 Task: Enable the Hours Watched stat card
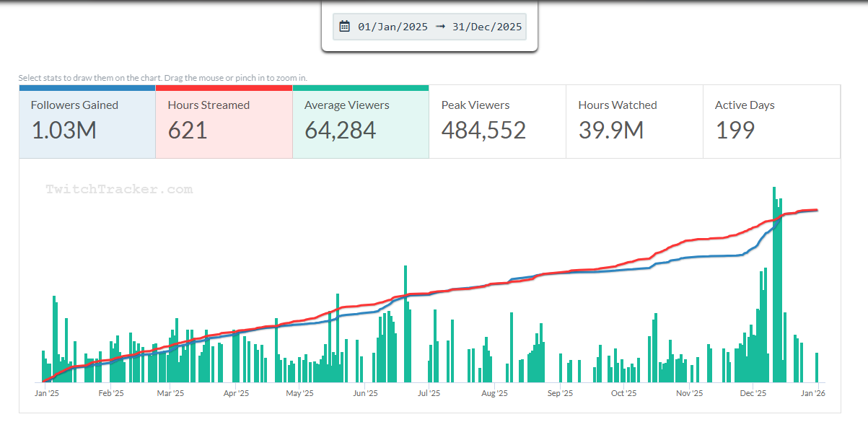click(634, 121)
